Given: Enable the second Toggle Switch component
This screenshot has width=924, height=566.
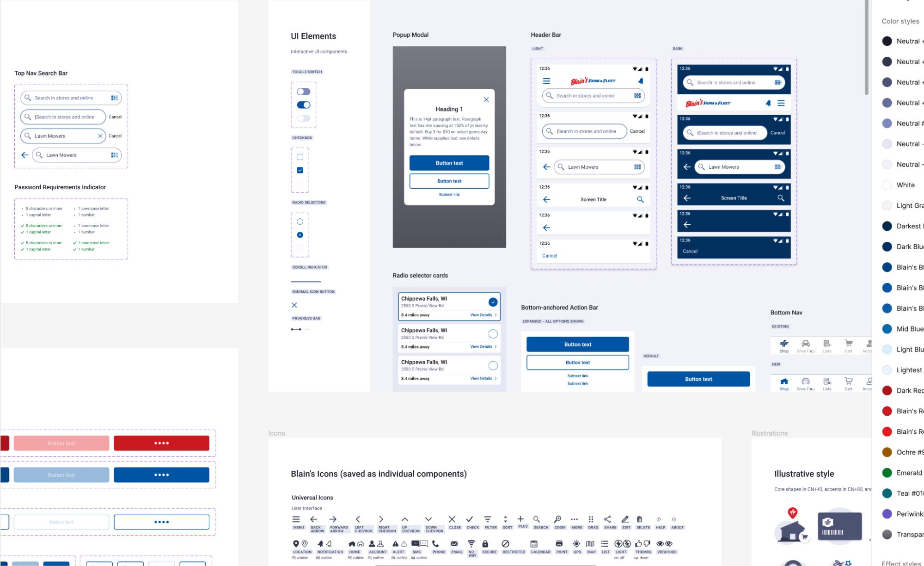Looking at the screenshot, I should pos(304,104).
